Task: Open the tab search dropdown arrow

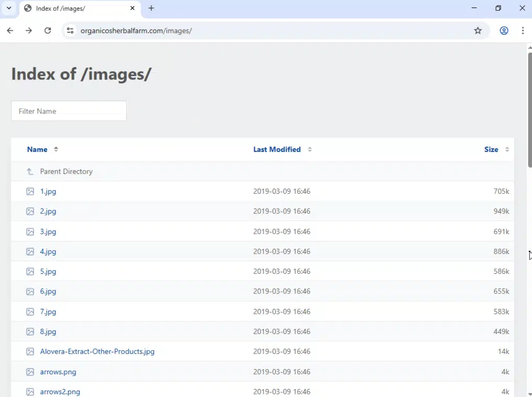Action: (x=9, y=8)
